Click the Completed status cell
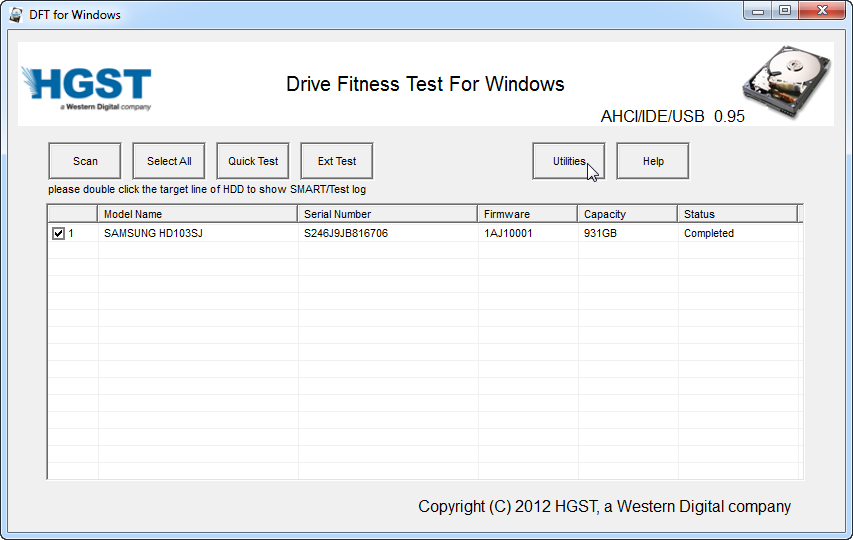Screen dimensions: 853x540 [x=738, y=233]
